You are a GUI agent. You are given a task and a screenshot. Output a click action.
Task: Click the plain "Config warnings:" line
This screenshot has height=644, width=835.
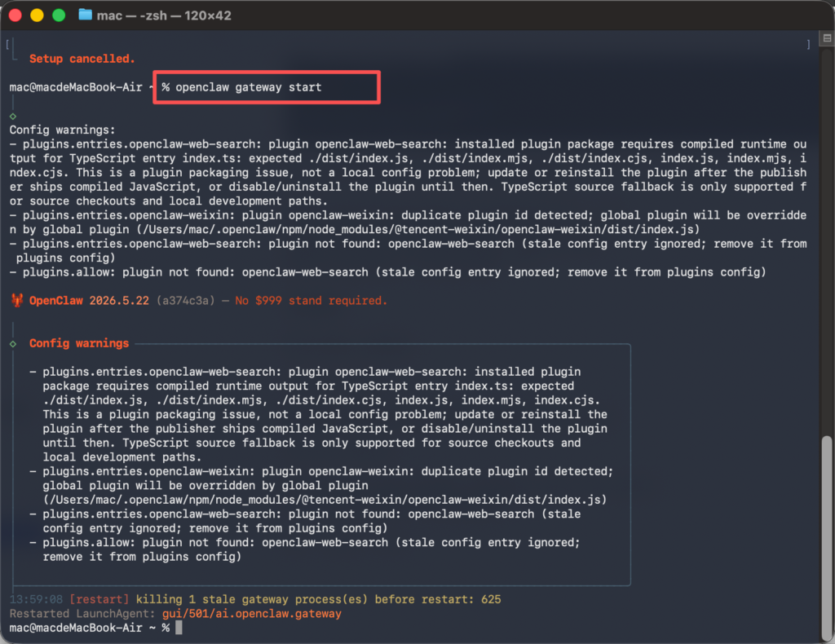coord(62,130)
